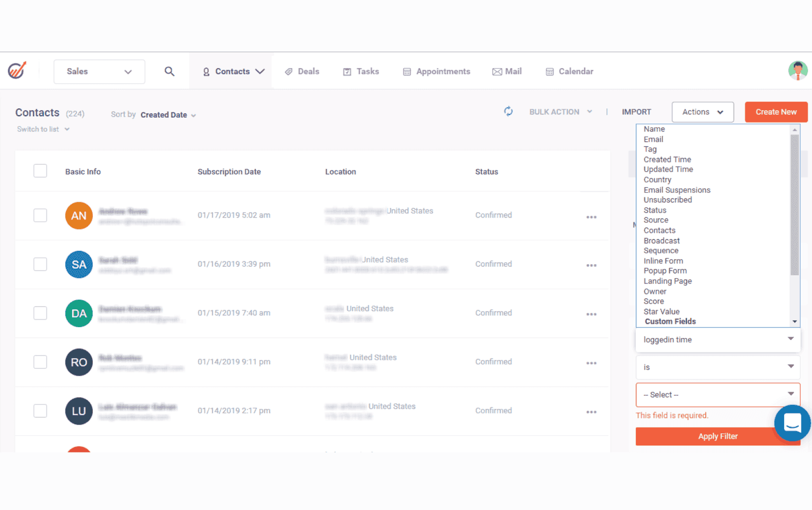Check the box next to the RO contact
This screenshot has height=510, width=812.
[40, 362]
